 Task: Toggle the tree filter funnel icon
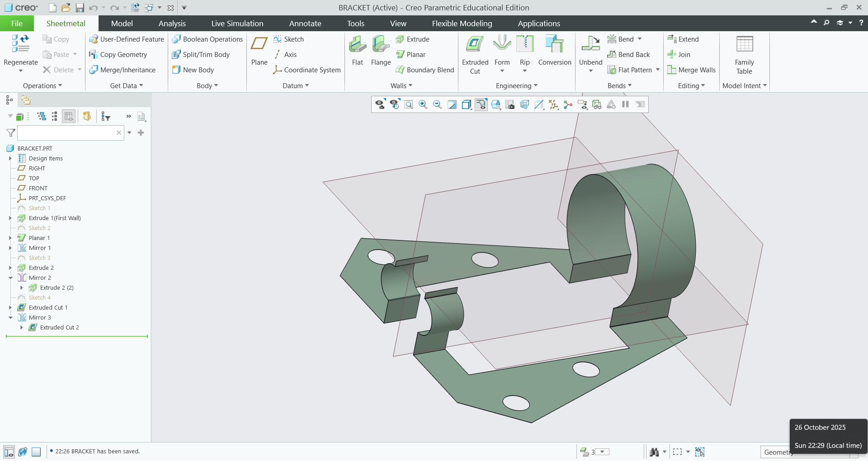[10, 133]
